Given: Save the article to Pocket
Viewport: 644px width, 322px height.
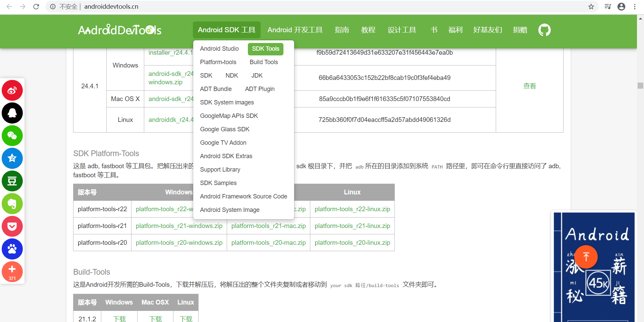Looking at the screenshot, I should (x=12, y=226).
